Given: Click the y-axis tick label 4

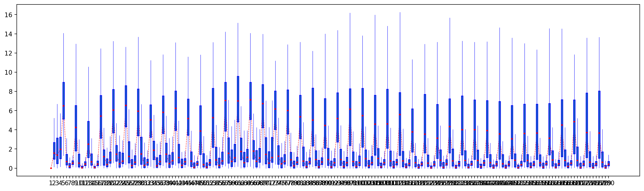Looking at the screenshot, I should (x=10, y=130).
